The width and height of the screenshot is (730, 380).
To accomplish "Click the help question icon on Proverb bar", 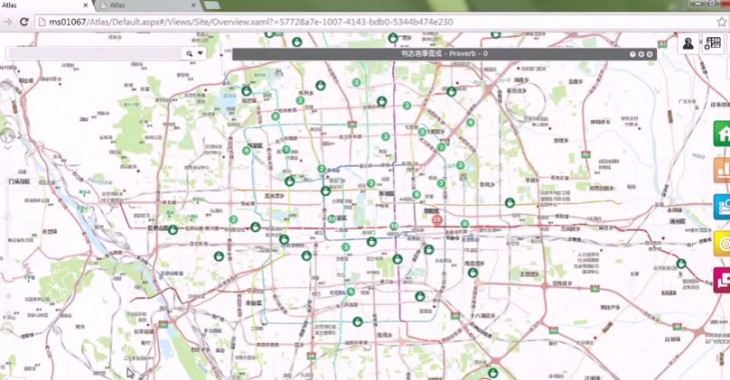I will click(x=633, y=54).
